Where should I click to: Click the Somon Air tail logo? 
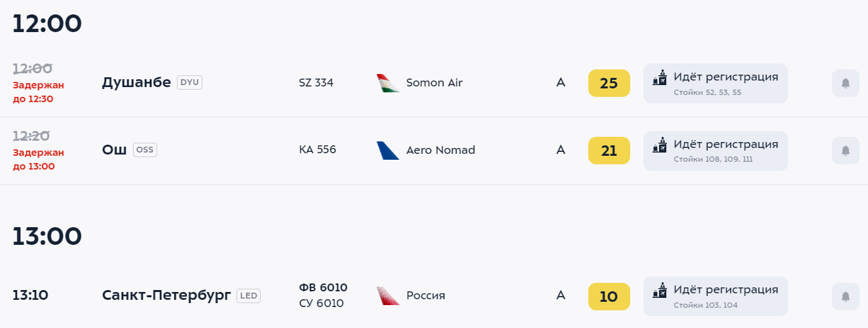[x=388, y=83]
